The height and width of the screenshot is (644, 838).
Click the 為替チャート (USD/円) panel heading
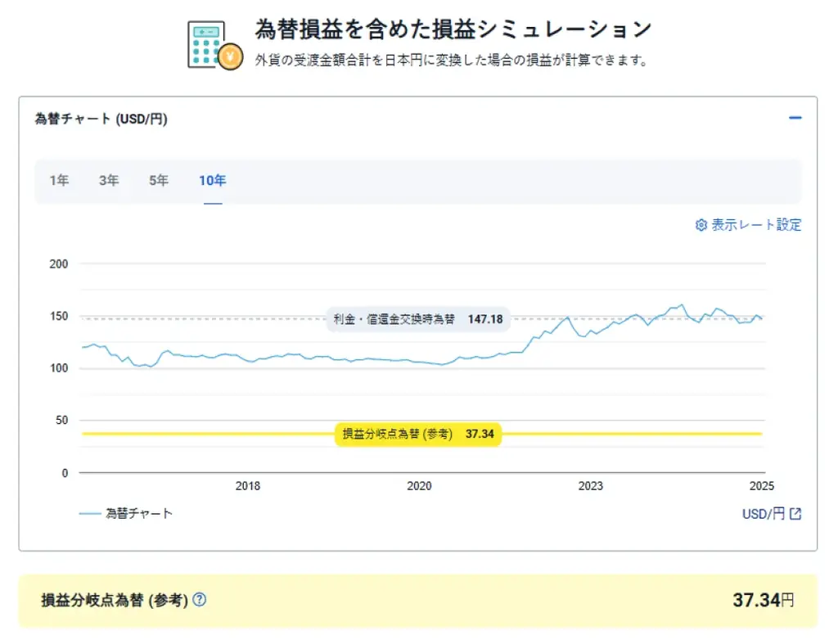(x=101, y=119)
